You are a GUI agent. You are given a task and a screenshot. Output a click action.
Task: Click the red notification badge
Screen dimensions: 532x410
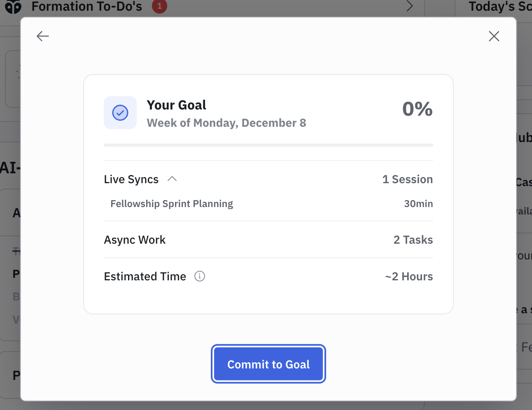[x=159, y=6]
